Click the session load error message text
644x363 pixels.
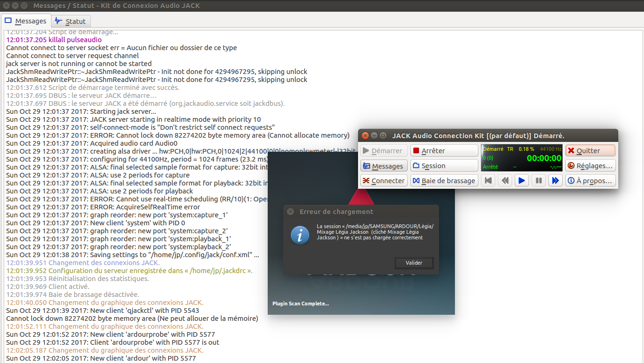pyautogui.click(x=375, y=232)
